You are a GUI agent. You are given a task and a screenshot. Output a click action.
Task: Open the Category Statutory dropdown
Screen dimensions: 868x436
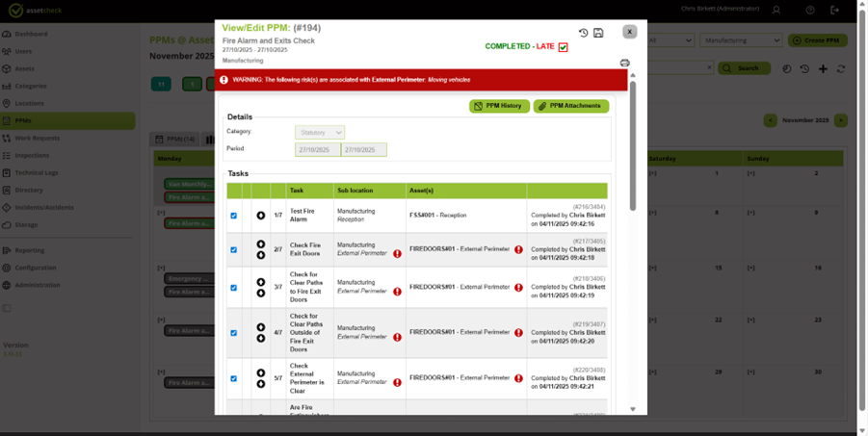(x=320, y=133)
